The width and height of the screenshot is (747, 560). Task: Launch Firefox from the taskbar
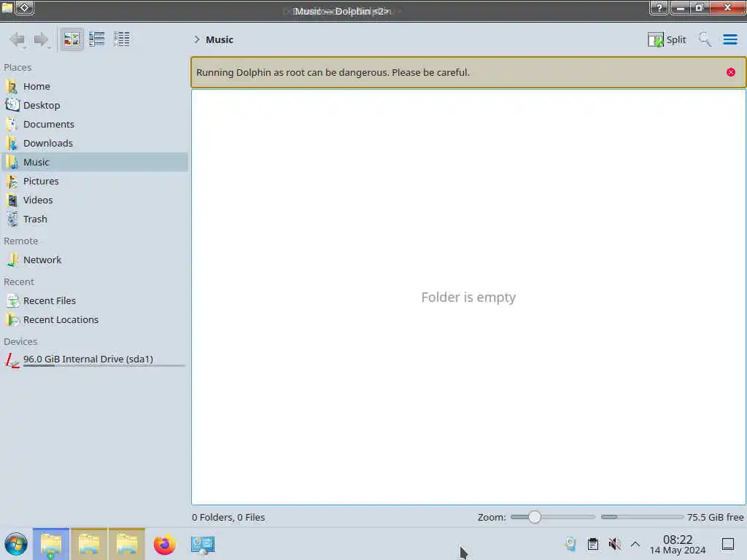pyautogui.click(x=164, y=544)
